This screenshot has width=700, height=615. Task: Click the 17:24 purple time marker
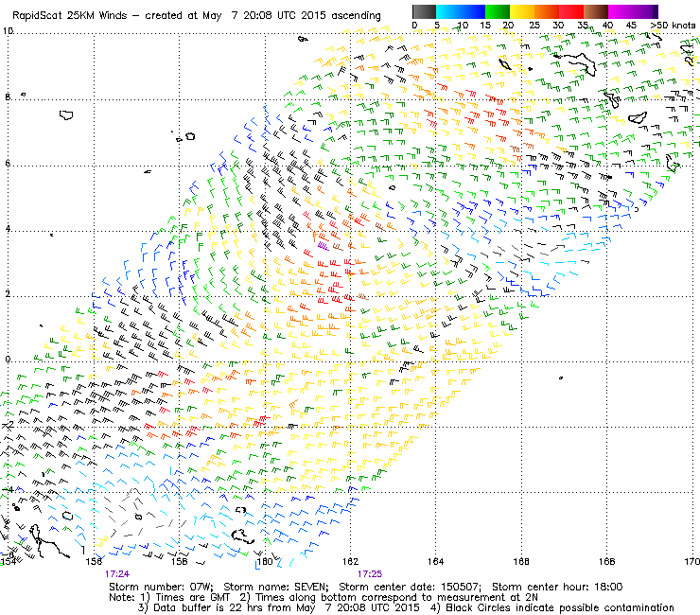(117, 574)
